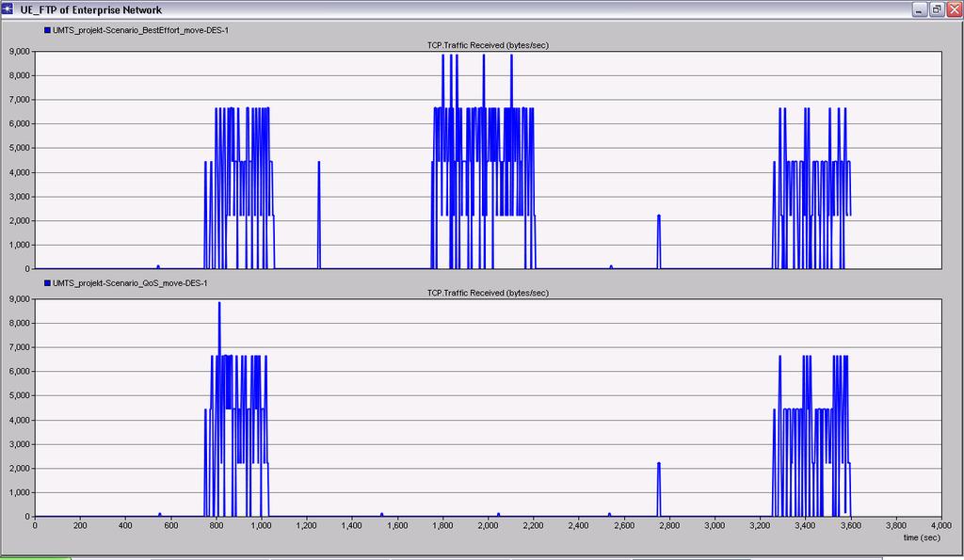Image resolution: width=964 pixels, height=560 pixels.
Task: Click the tallest peak near 800 sec in QoS graph
Action: [219, 304]
